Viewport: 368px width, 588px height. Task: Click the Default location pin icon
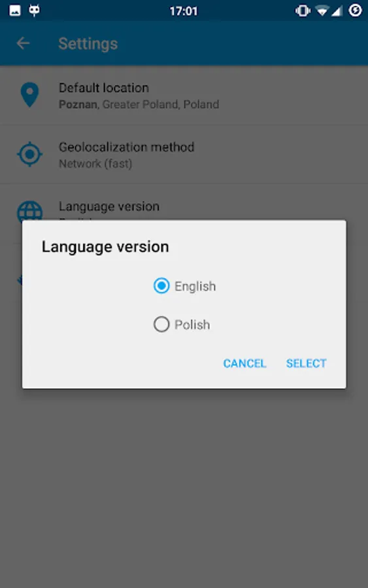click(29, 95)
